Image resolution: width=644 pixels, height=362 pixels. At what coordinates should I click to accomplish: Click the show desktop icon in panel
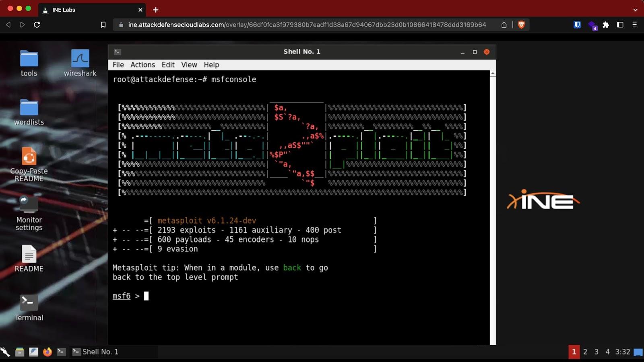pyautogui.click(x=638, y=352)
